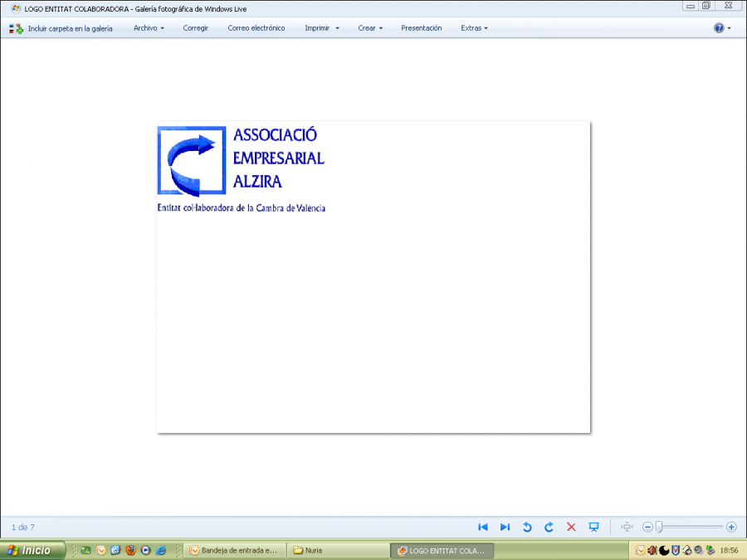This screenshot has width=747, height=560.
Task: Open the blue Help question mark icon
Action: (719, 28)
